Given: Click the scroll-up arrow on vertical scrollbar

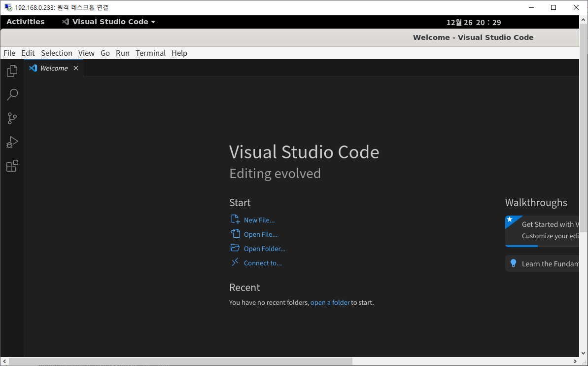Looking at the screenshot, I should (x=583, y=19).
